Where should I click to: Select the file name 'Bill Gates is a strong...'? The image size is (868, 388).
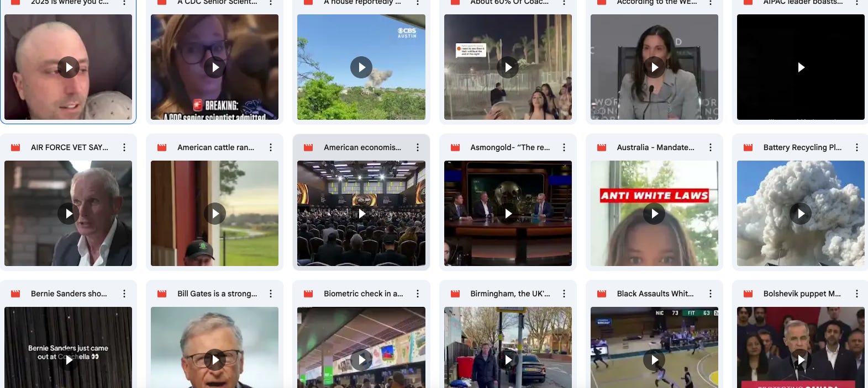(x=217, y=294)
